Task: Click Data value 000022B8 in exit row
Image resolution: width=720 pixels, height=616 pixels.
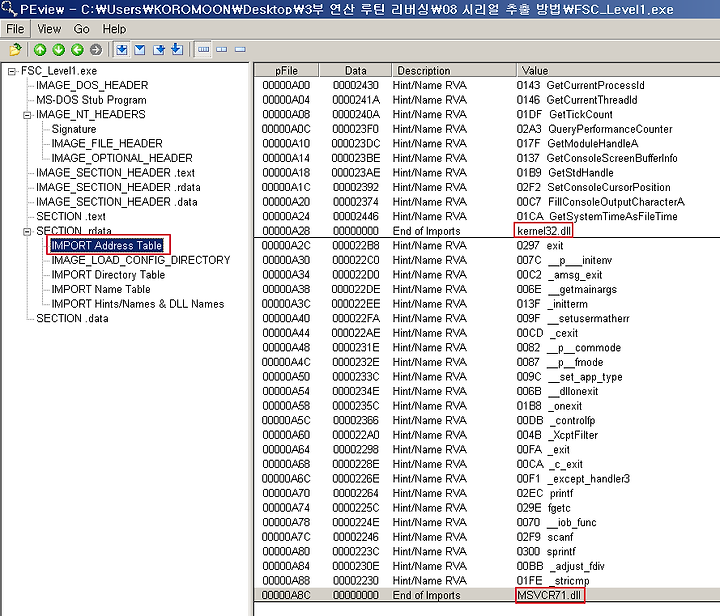Action: (x=356, y=246)
